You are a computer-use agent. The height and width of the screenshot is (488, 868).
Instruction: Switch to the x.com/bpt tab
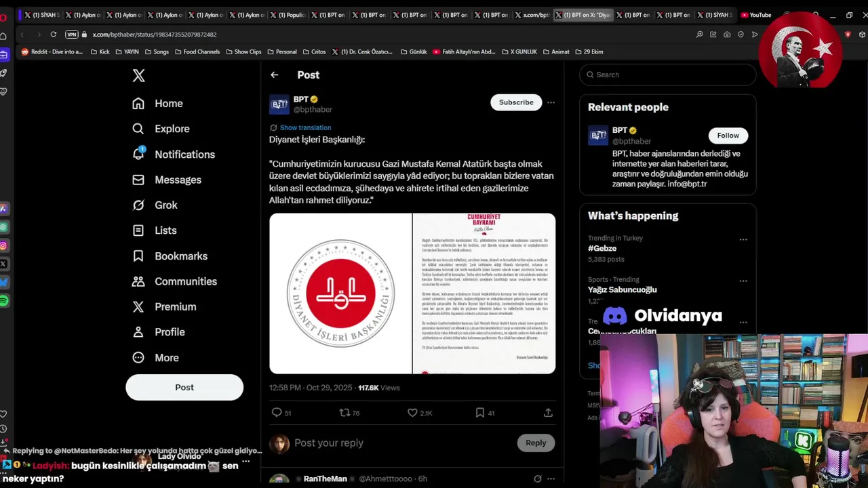tap(531, 15)
